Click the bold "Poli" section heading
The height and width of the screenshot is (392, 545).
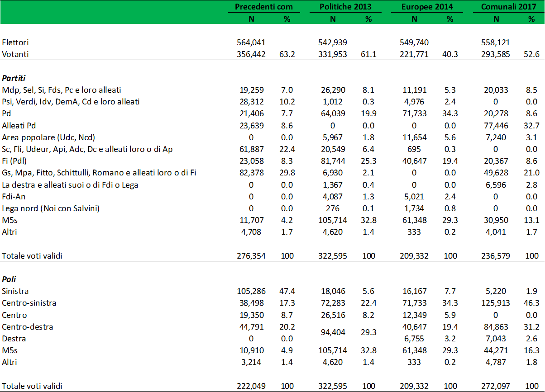coord(10,279)
